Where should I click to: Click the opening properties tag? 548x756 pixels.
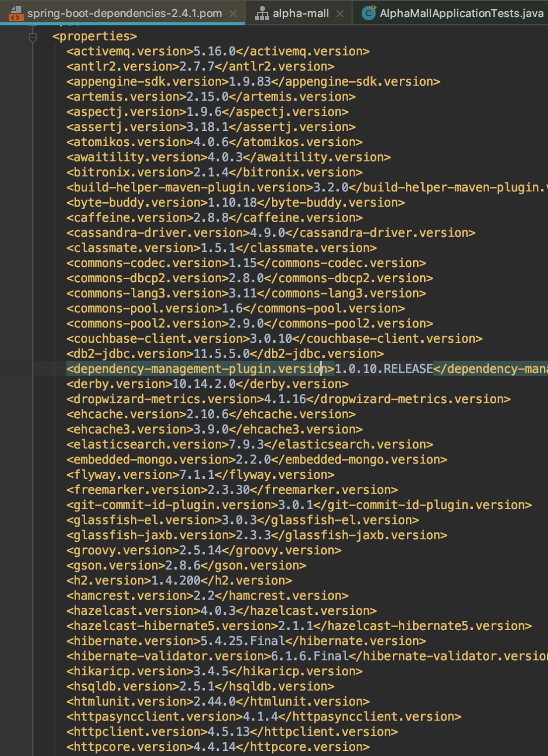(94, 37)
